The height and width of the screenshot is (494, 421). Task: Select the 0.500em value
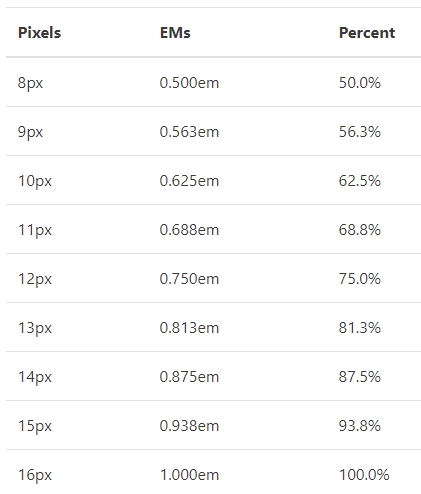189,83
